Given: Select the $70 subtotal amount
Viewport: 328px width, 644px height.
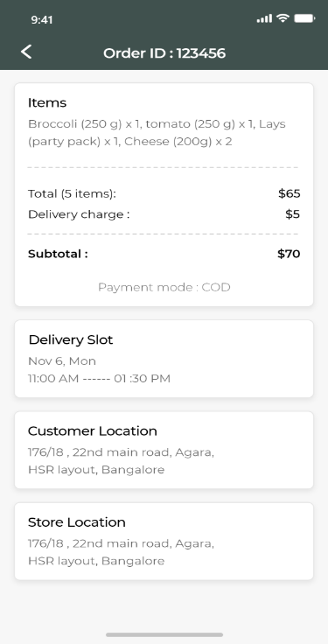Looking at the screenshot, I should click(289, 254).
